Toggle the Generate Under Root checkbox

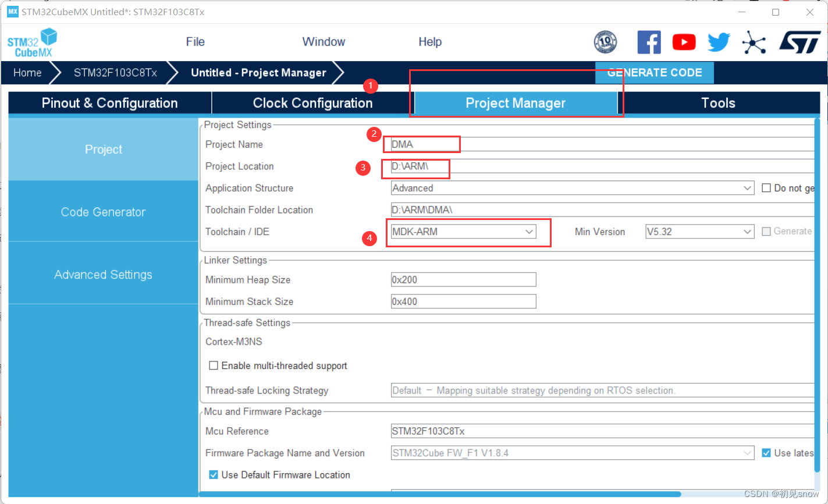point(766,232)
